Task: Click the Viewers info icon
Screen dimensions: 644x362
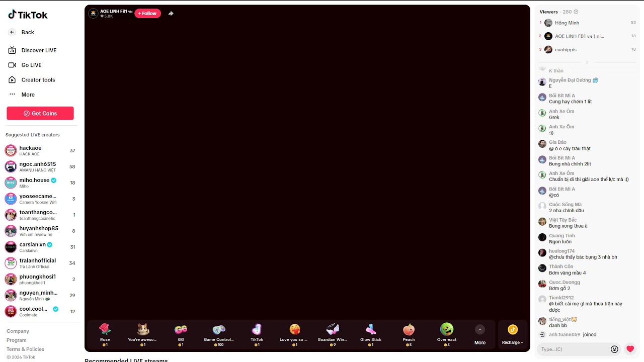Action: coord(576,12)
